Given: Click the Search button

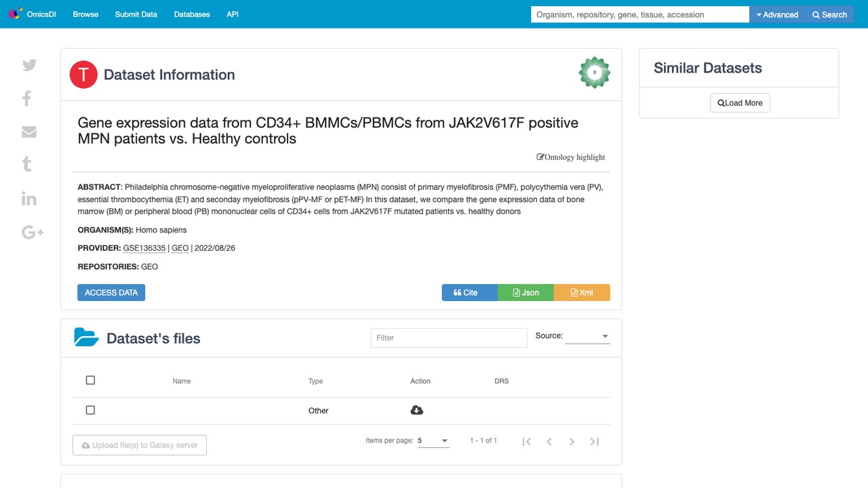Looking at the screenshot, I should pos(829,14).
